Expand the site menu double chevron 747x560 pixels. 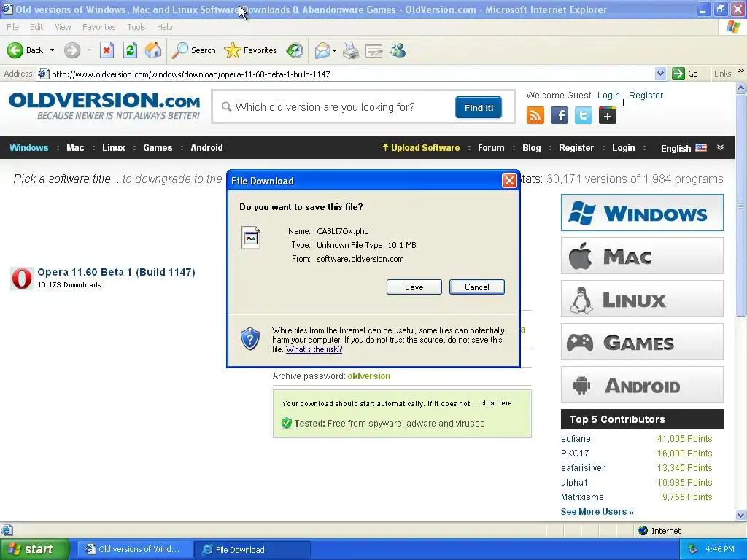[720, 147]
